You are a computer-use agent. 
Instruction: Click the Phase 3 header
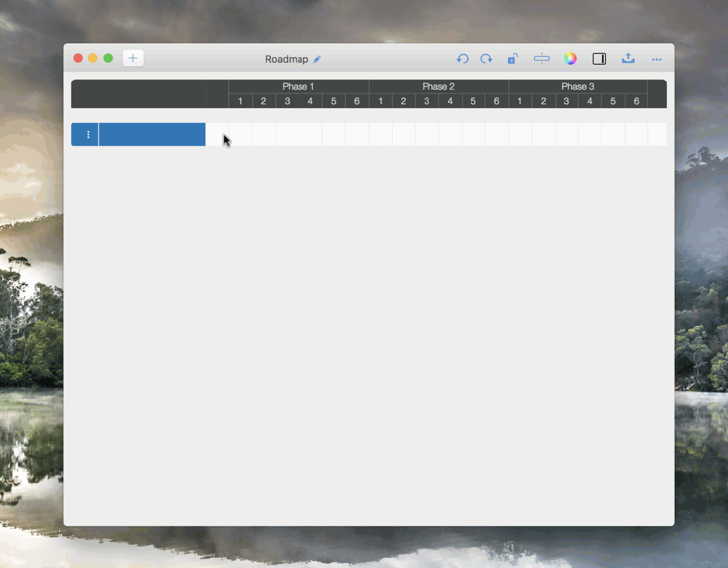click(x=577, y=86)
